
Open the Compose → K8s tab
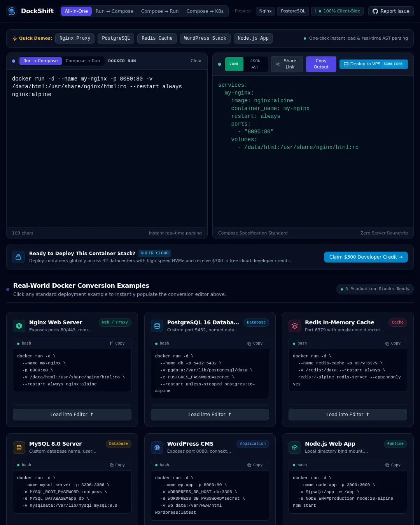coord(205,11)
